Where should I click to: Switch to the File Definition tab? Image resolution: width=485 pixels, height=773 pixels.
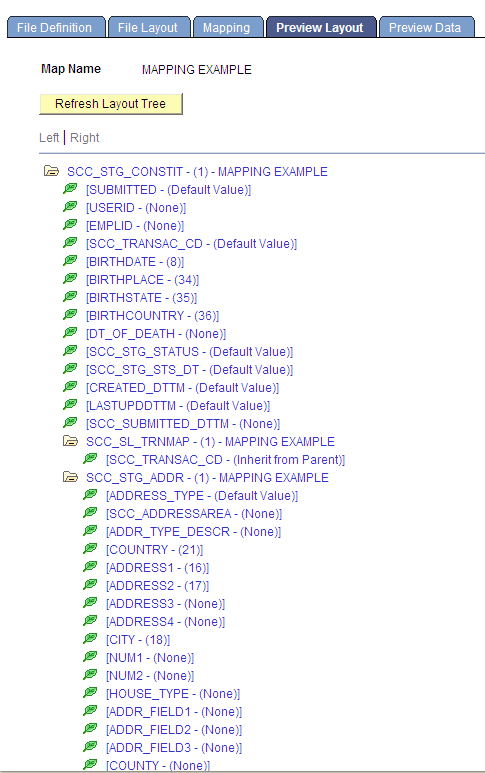[x=56, y=28]
